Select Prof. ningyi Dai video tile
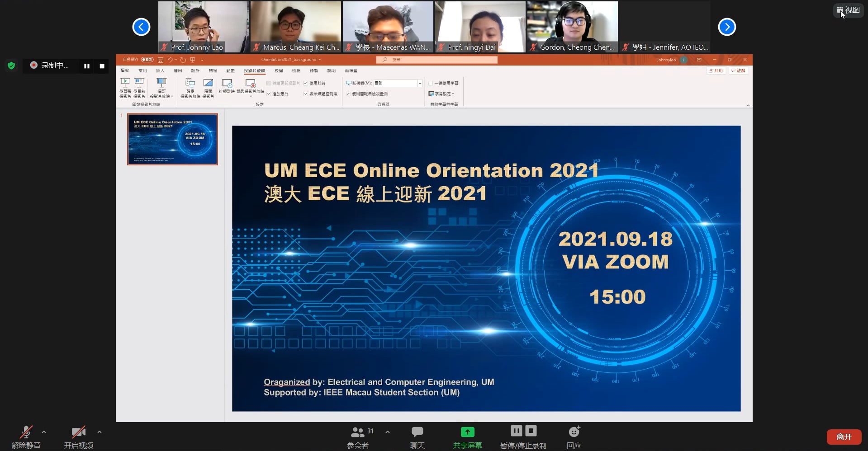Image resolution: width=868 pixels, height=451 pixels. click(x=480, y=27)
